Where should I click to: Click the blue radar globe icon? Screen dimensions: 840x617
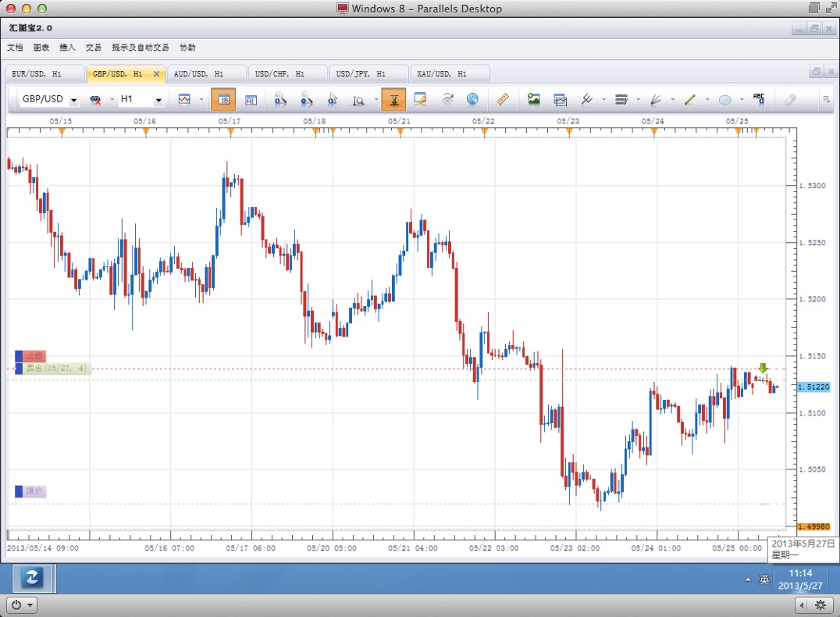pos(472,99)
